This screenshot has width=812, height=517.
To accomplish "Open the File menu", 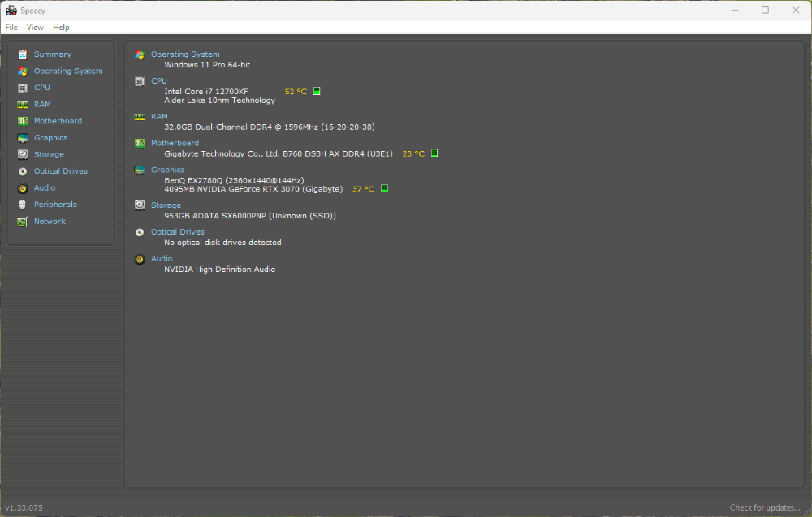I will [11, 28].
